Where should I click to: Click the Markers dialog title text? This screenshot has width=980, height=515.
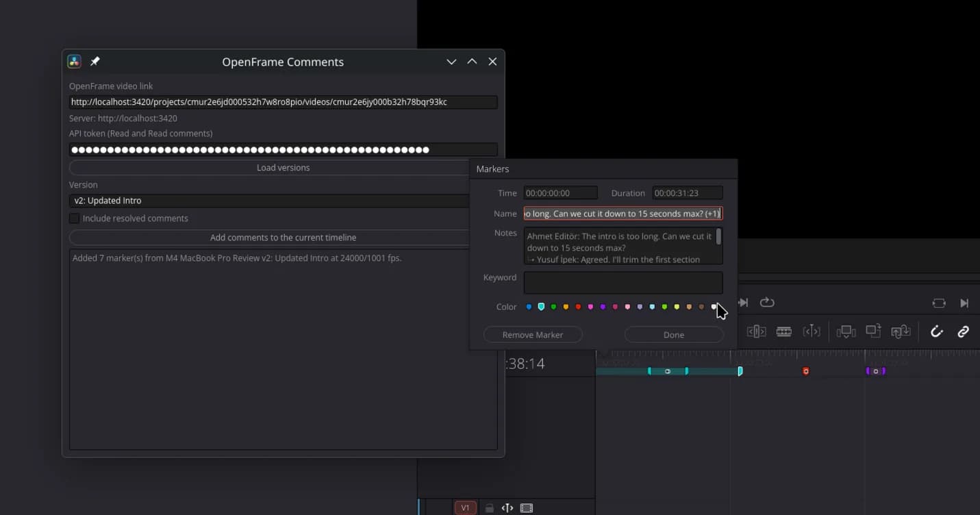click(492, 169)
